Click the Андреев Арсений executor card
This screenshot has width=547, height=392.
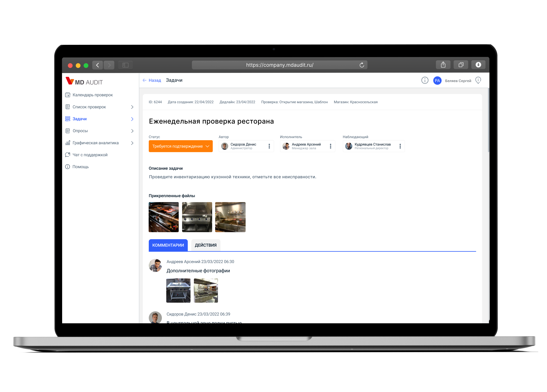point(308,146)
